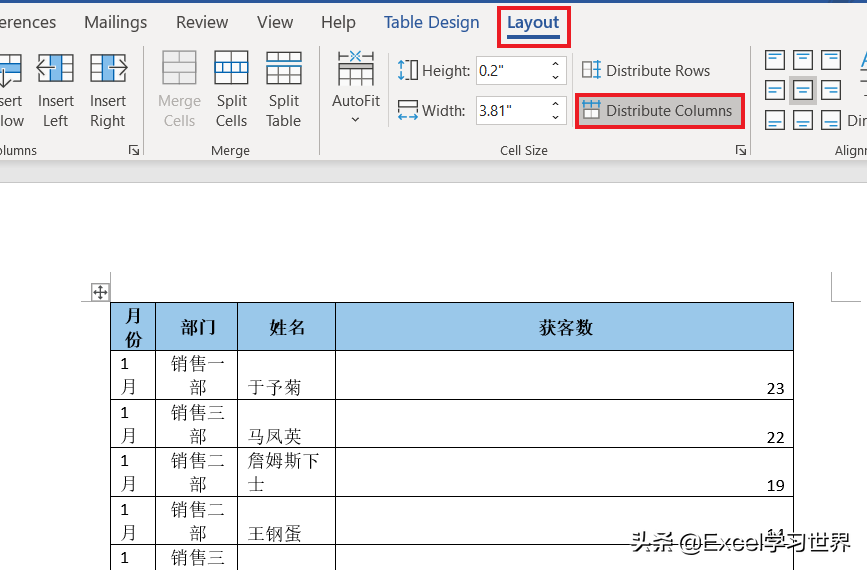867x570 pixels.
Task: Open the Table Design tab
Action: [431, 23]
